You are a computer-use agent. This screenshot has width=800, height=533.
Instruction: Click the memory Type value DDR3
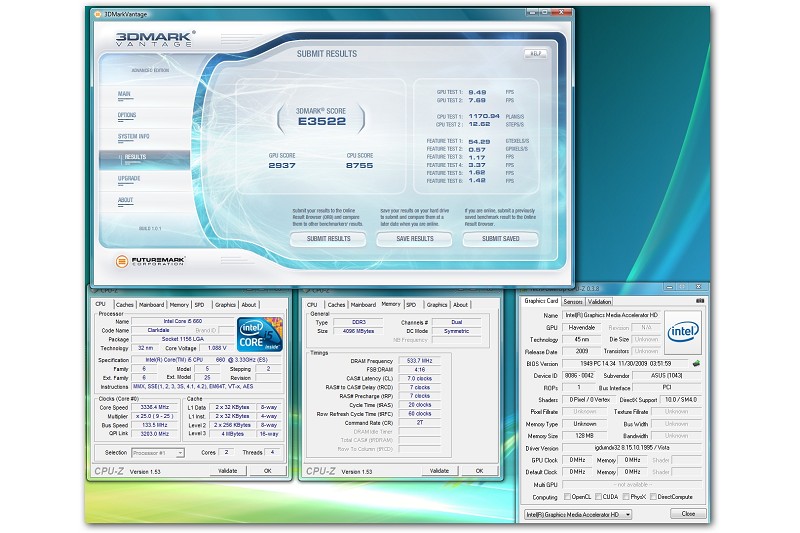coord(359,322)
